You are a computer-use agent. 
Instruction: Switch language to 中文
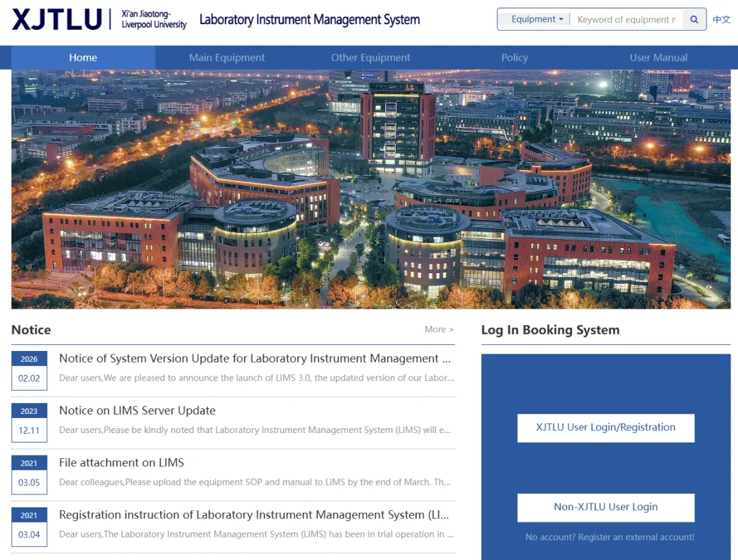722,20
